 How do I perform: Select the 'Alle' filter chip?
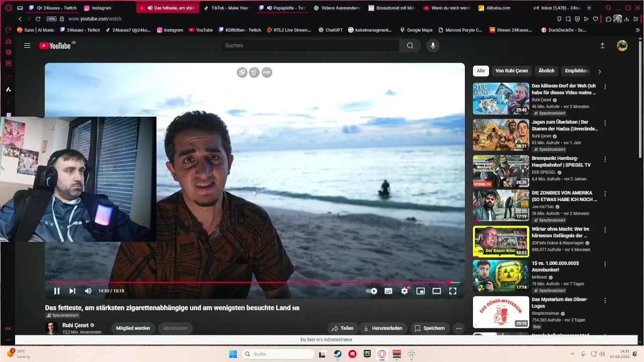click(481, 71)
